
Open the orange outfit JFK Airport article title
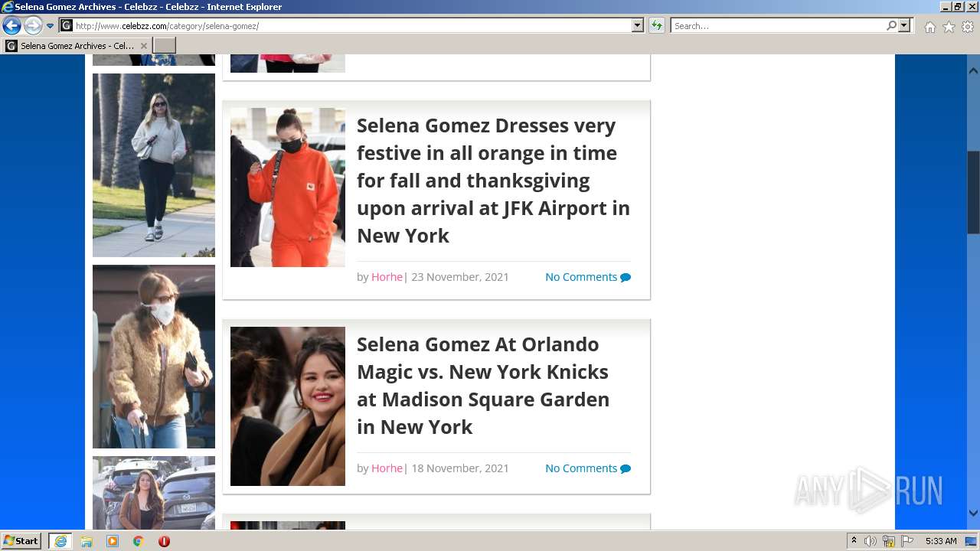tap(494, 181)
